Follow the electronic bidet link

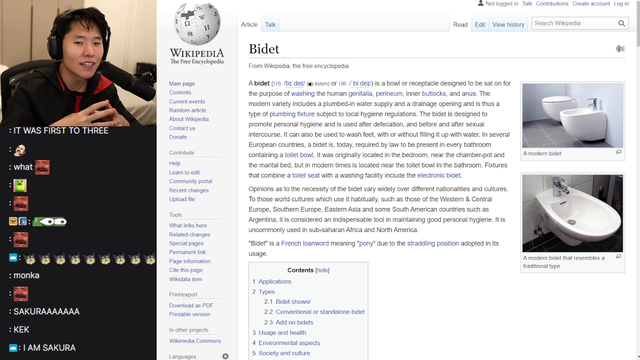(x=439, y=175)
